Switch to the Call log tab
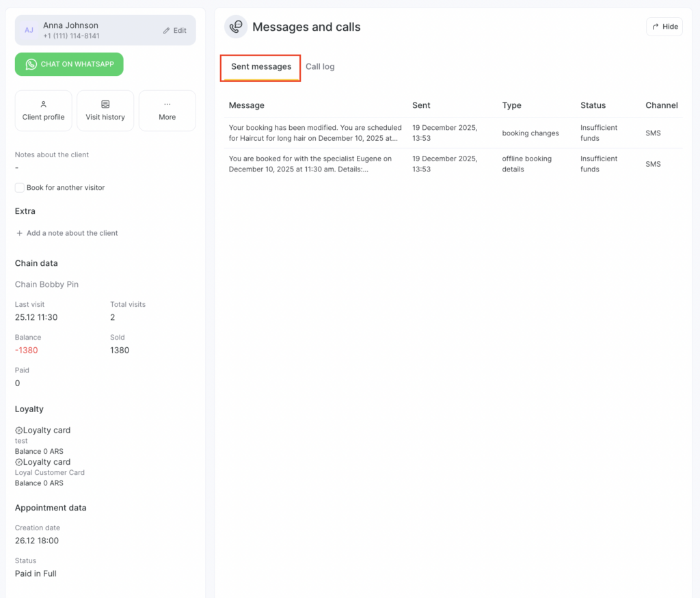The height and width of the screenshot is (598, 700). click(320, 66)
